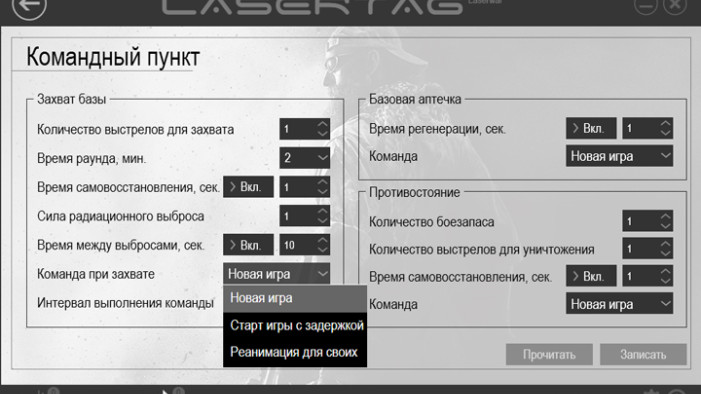This screenshot has width=701, height=394.
Task: Decrease med kit regeneration time value
Action: click(x=665, y=133)
